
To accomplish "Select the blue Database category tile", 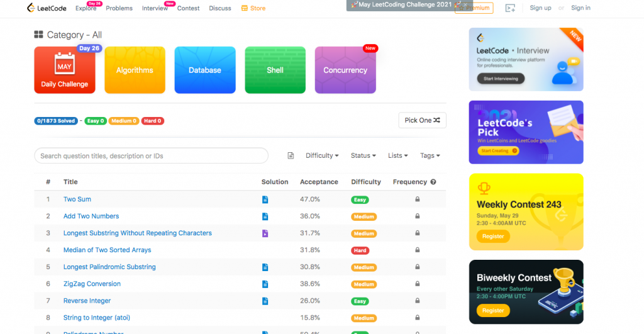I will [x=205, y=70].
